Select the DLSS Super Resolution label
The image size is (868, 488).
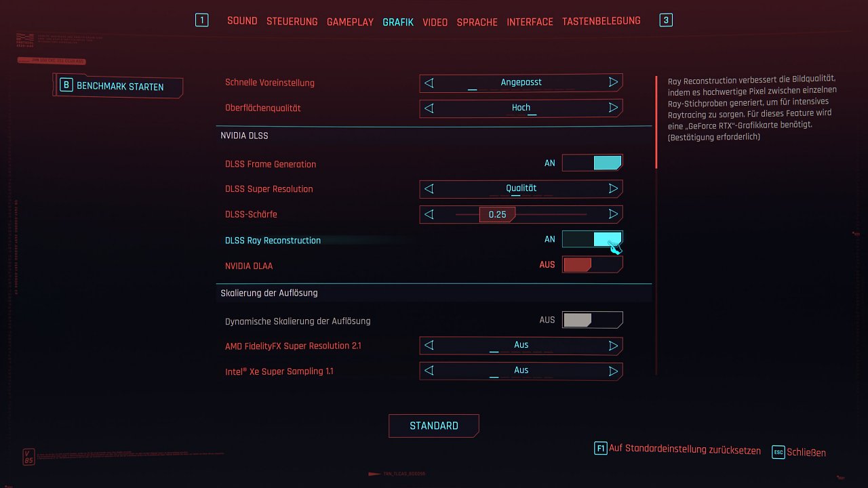tap(269, 189)
